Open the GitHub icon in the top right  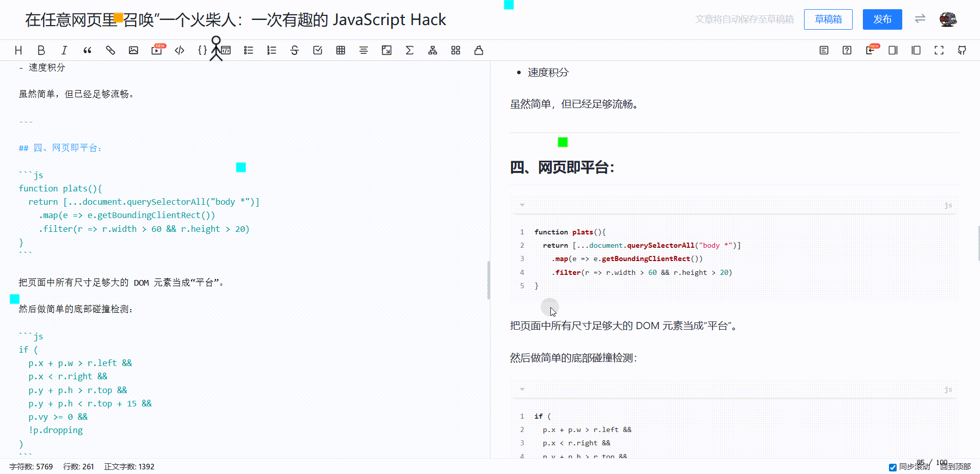click(x=962, y=50)
